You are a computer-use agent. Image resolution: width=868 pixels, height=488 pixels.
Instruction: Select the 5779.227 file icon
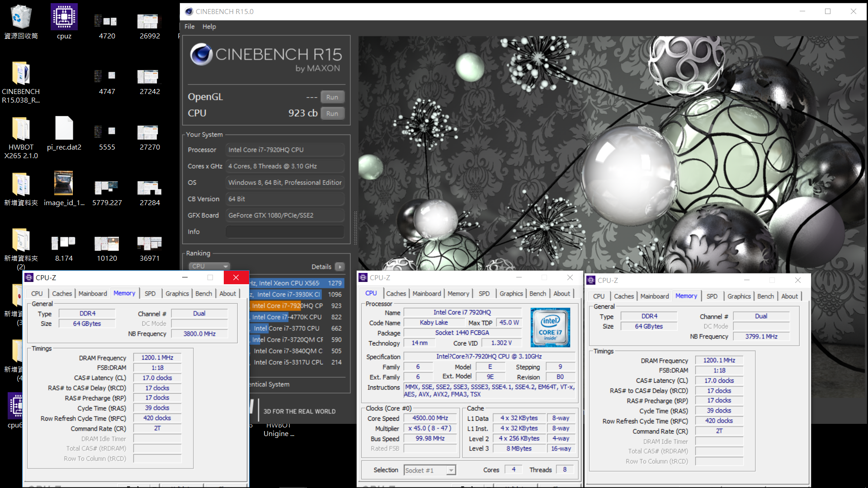point(107,193)
